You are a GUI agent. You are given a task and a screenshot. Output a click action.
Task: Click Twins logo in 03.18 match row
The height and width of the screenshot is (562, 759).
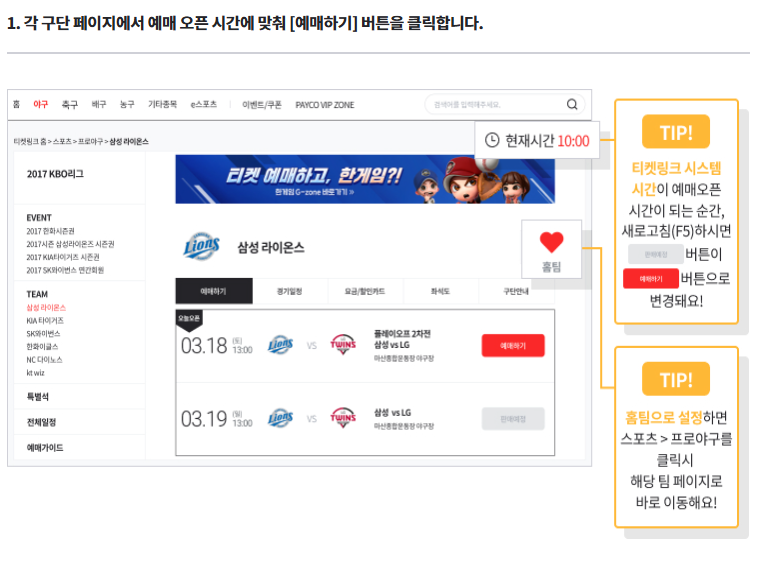[x=343, y=344]
